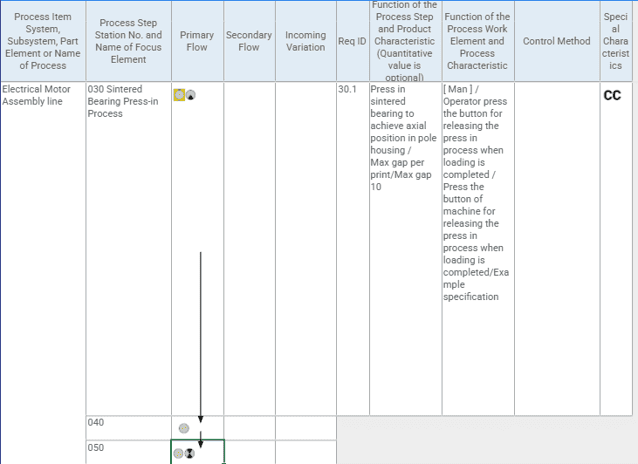Select the Primary Flow column header

point(197,41)
